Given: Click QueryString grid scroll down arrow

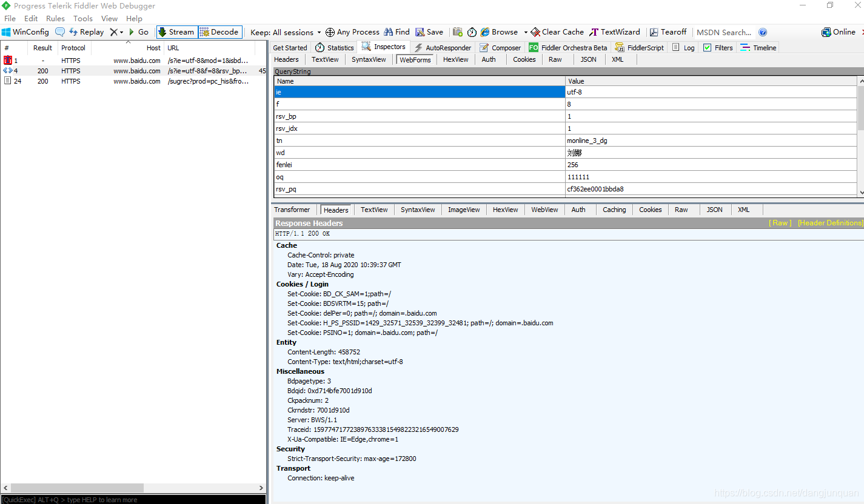Looking at the screenshot, I should pos(862,193).
